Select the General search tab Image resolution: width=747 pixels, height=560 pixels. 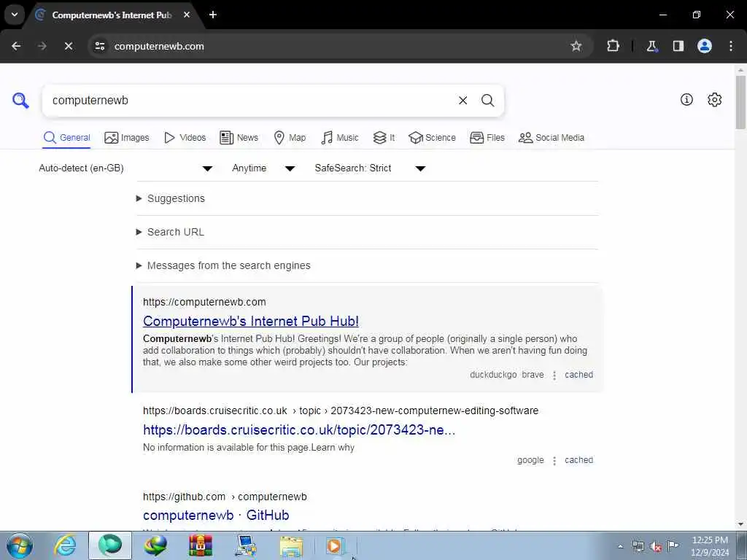[x=66, y=138]
